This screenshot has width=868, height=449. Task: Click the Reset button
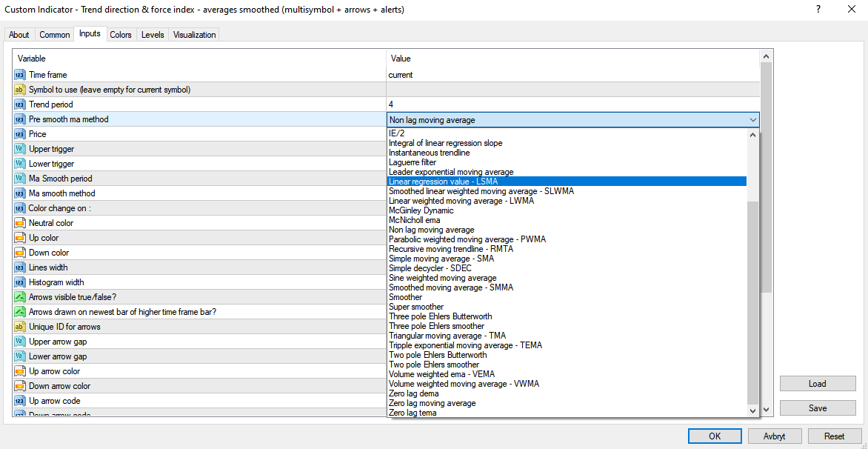[835, 436]
